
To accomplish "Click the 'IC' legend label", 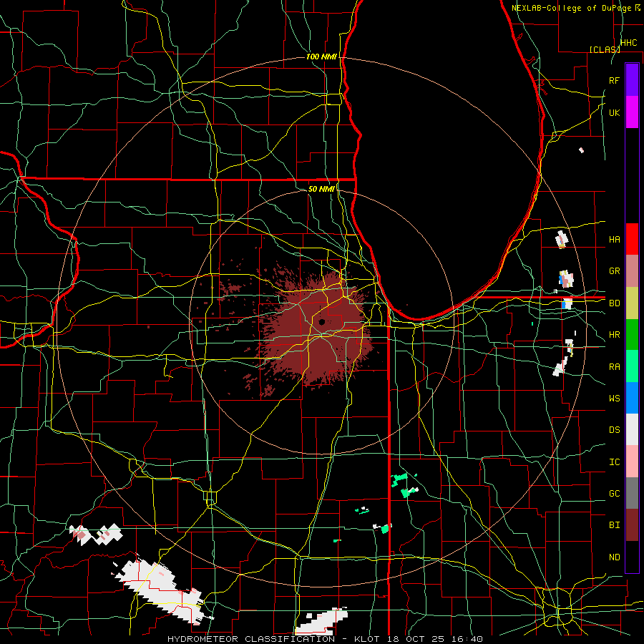I will point(614,462).
